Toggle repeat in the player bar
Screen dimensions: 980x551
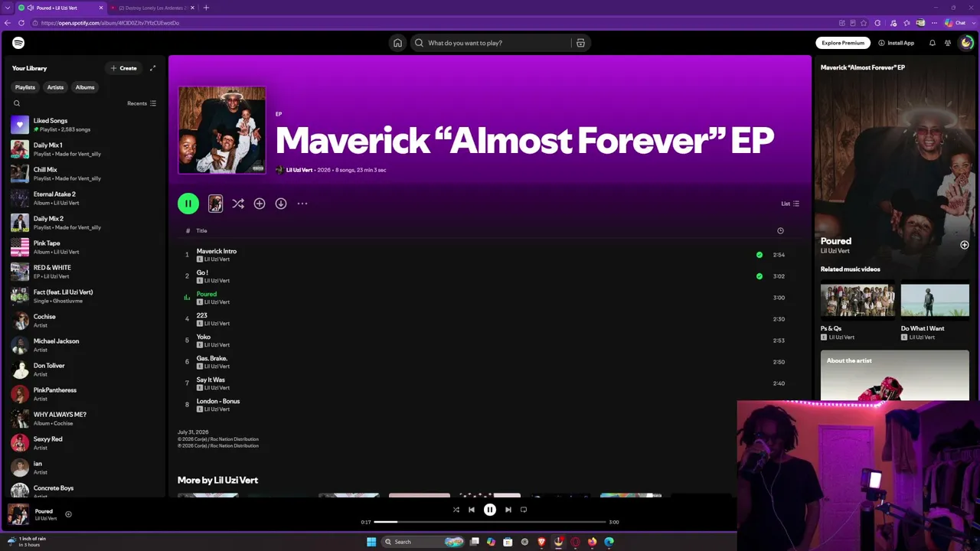click(524, 510)
